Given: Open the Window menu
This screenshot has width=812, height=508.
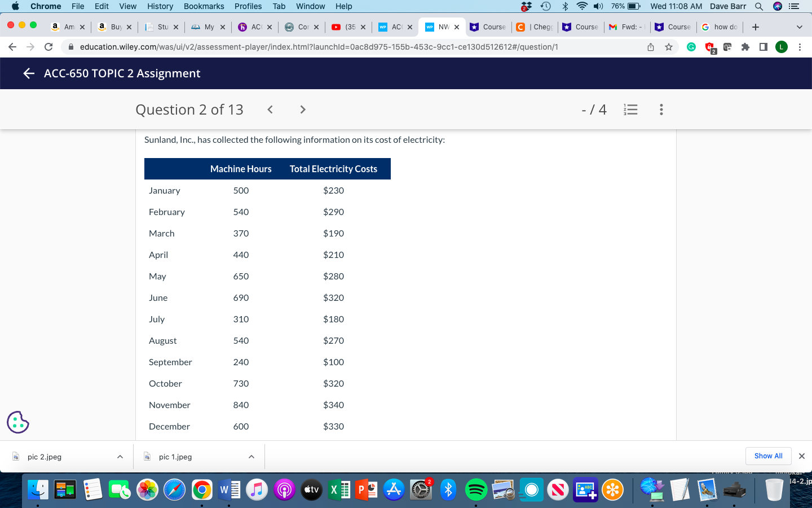Looking at the screenshot, I should click(310, 6).
